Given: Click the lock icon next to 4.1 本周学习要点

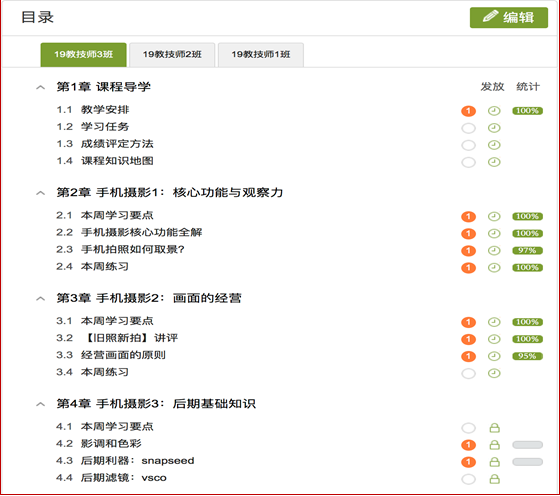Looking at the screenshot, I should 494,427.
